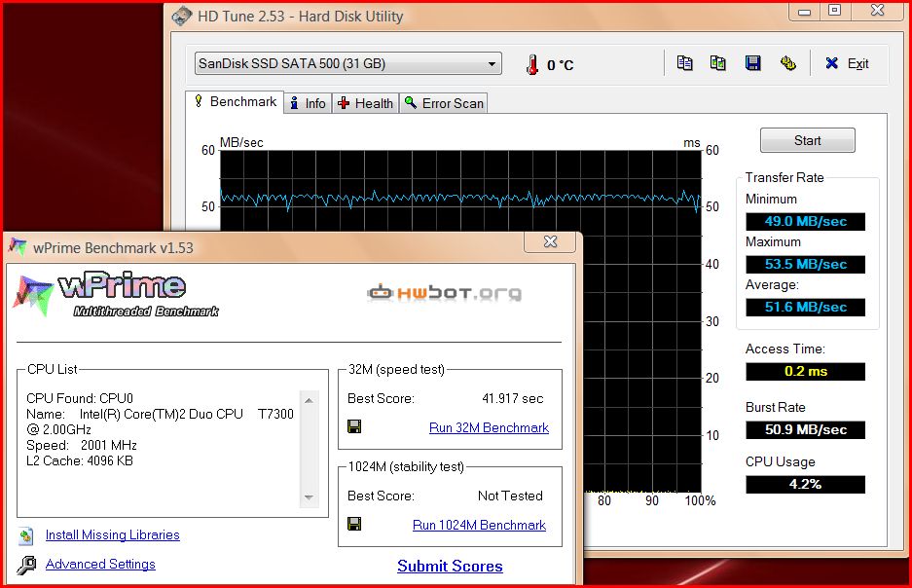
Task: Click wPrime title bar icon
Action: (x=18, y=246)
